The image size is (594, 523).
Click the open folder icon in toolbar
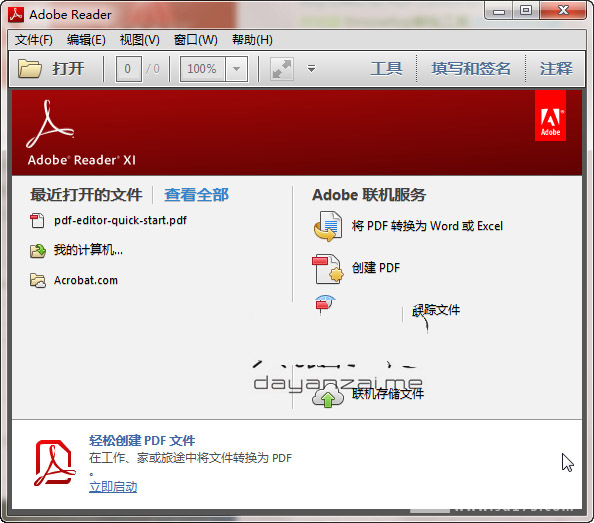30,69
